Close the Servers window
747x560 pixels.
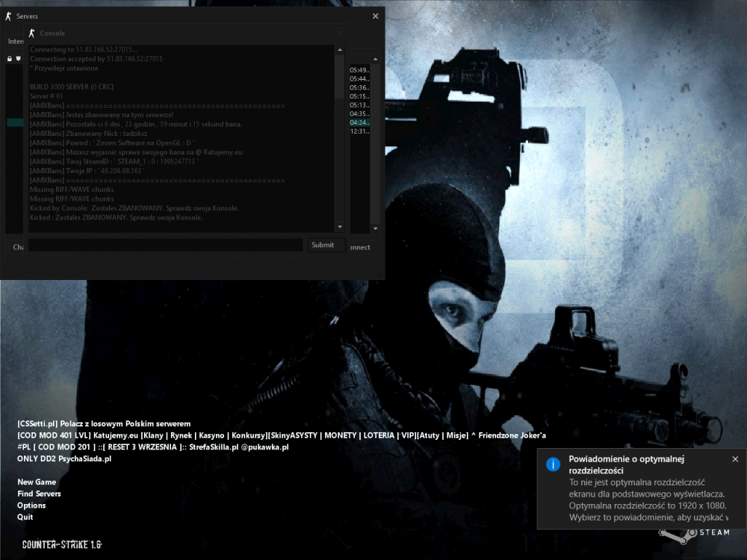point(376,16)
